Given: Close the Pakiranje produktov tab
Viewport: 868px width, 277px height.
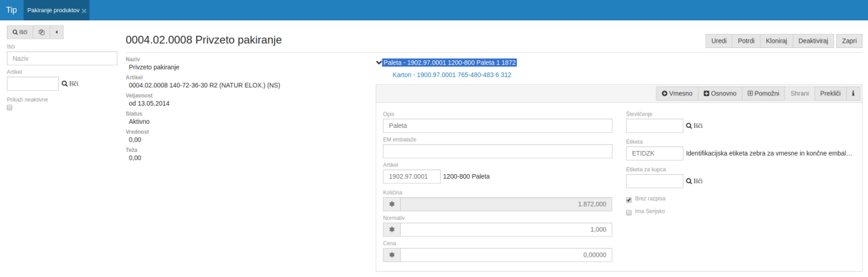Looking at the screenshot, I should click(x=83, y=12).
